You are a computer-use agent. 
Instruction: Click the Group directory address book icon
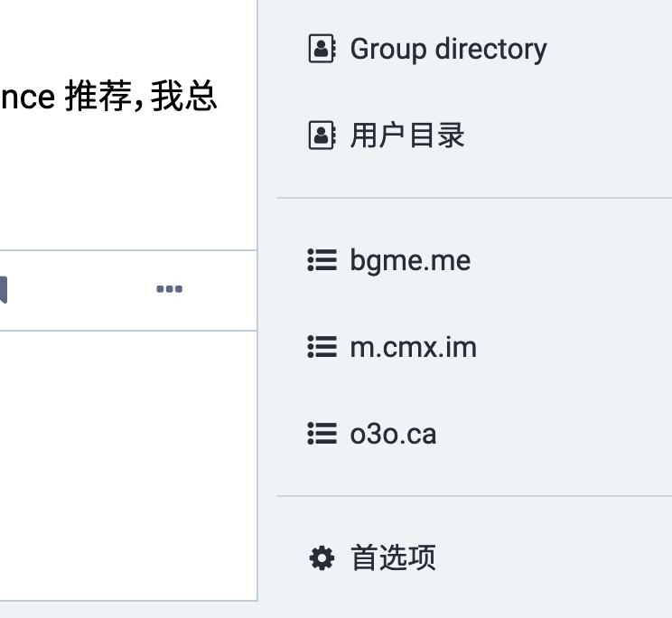pyautogui.click(x=322, y=49)
